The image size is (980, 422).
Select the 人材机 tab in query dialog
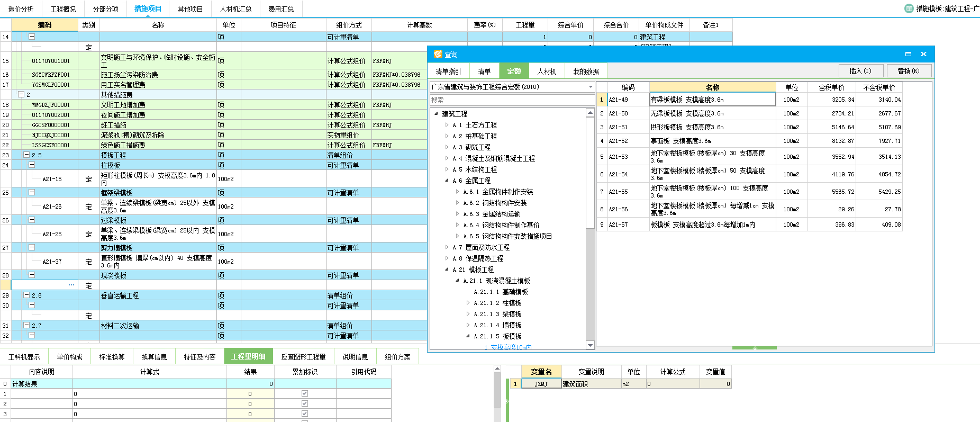(547, 71)
